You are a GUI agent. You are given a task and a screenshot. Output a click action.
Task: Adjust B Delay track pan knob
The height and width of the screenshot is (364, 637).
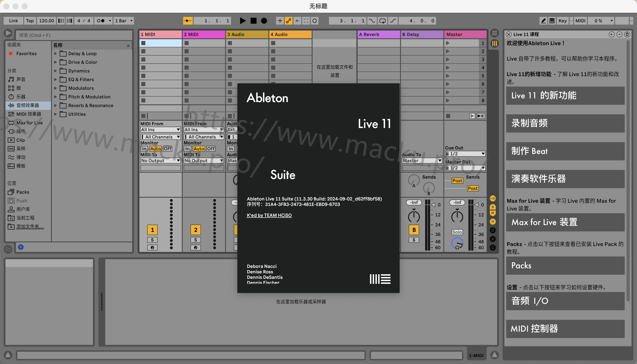414,216
